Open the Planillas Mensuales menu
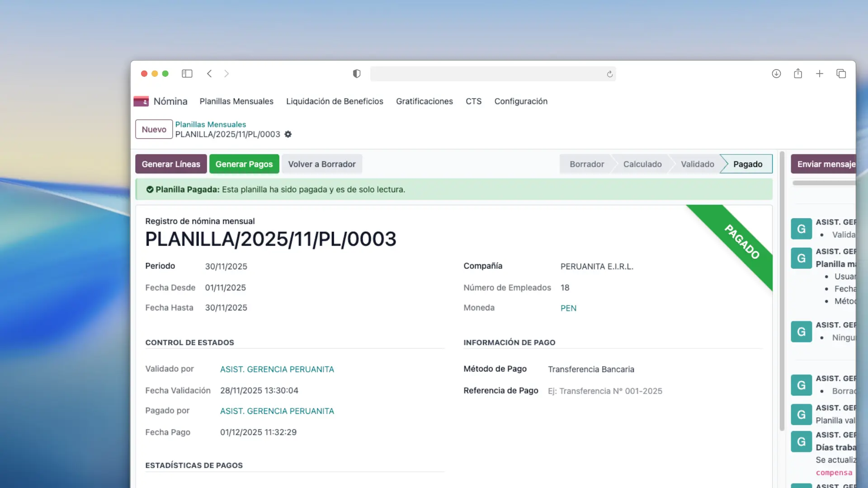868x488 pixels. 236,101
